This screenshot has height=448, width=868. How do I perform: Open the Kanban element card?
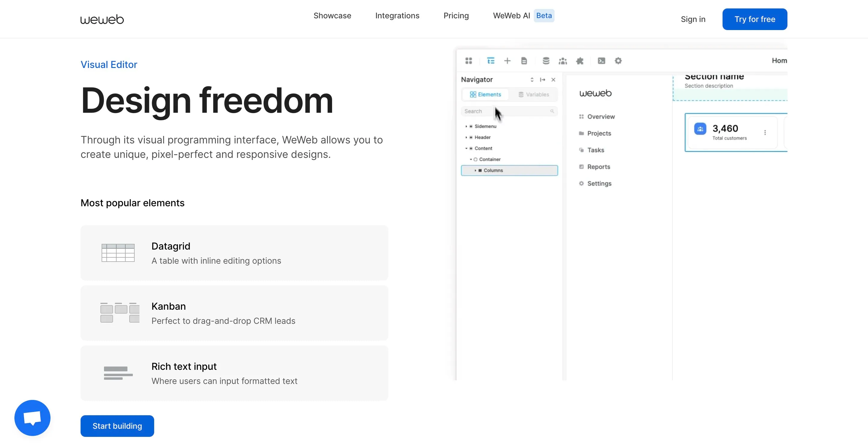234,313
